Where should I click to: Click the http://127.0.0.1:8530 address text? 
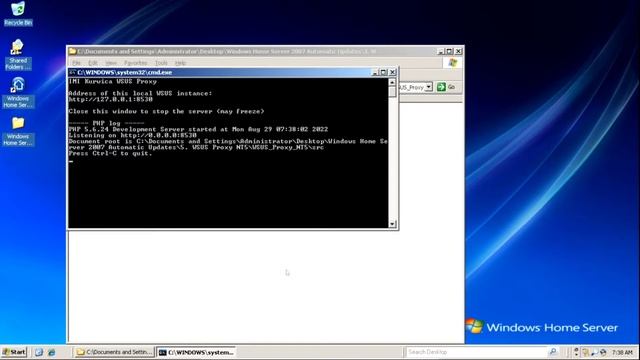click(x=110, y=99)
